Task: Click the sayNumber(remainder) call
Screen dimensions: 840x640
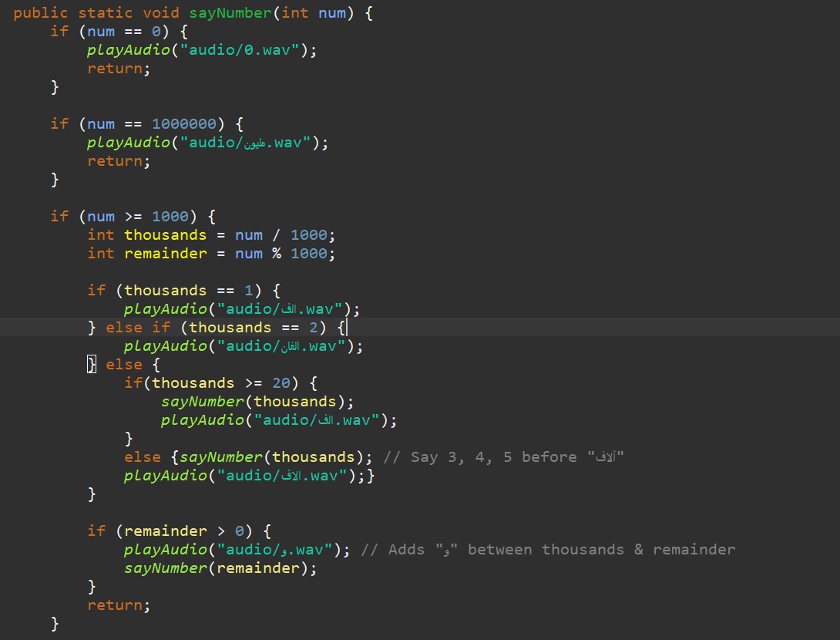Action: [x=220, y=568]
